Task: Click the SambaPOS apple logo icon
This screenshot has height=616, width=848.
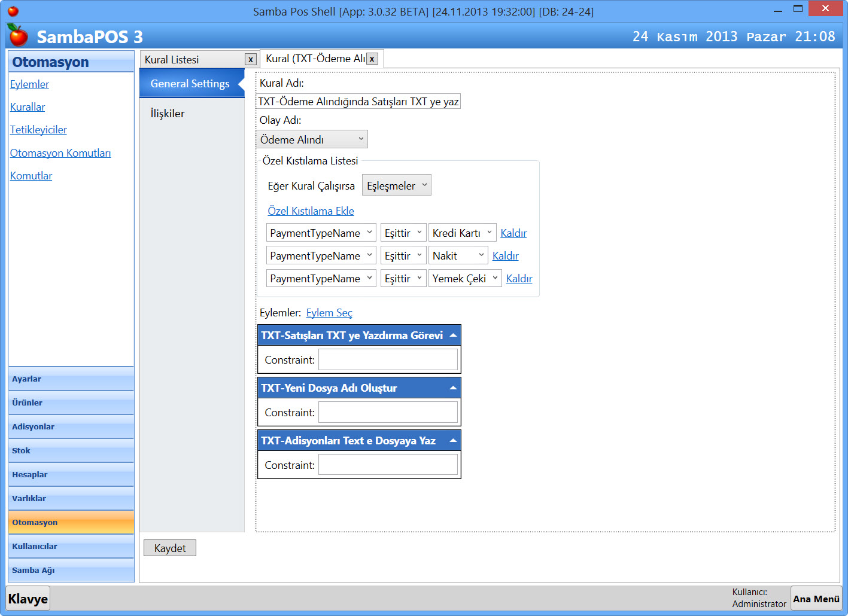Action: coord(18,36)
